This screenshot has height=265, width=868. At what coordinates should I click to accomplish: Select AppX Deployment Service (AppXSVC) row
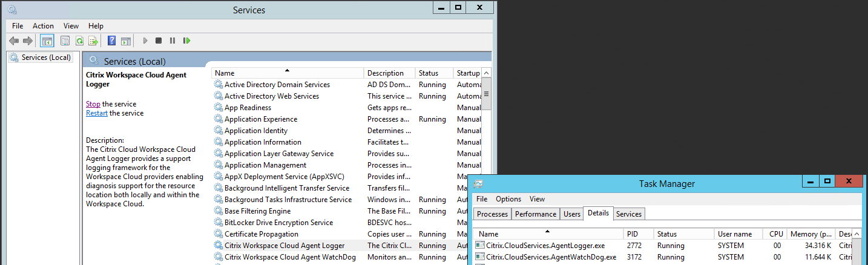coord(340,177)
